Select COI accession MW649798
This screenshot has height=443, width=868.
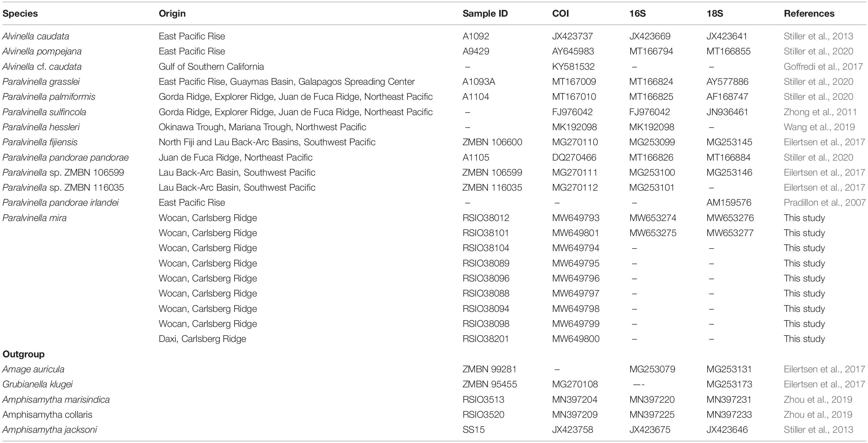[576, 309]
